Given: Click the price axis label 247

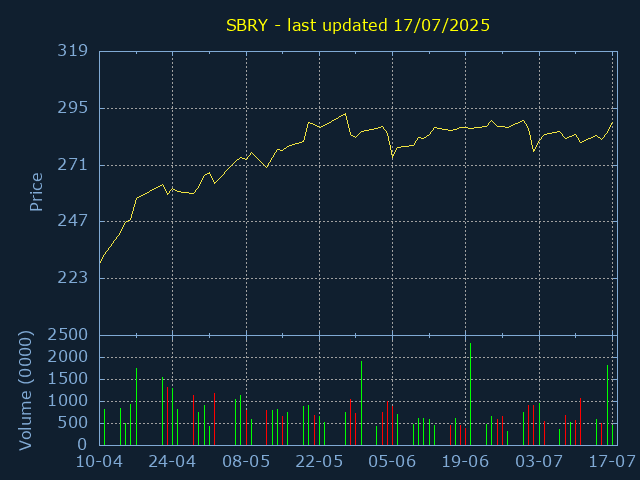Looking at the screenshot, I should [x=73, y=221].
